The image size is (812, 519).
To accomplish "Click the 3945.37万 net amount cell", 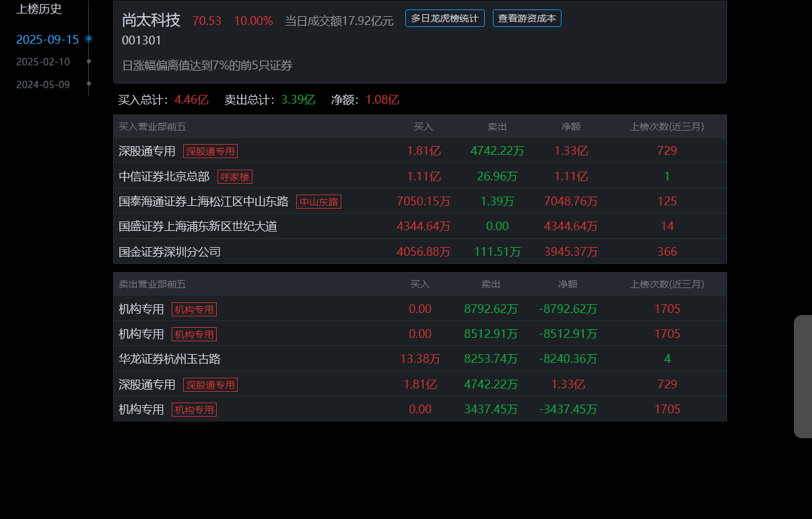I will tap(571, 252).
